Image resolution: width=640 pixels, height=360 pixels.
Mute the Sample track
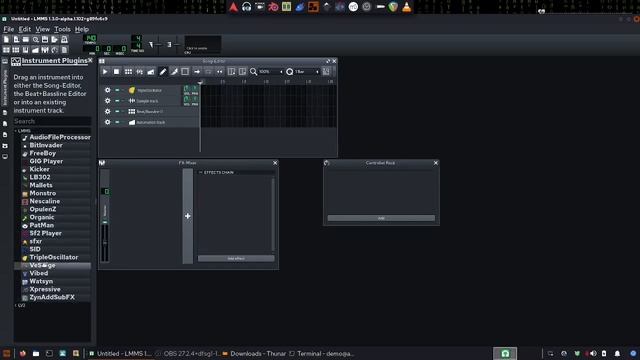pos(117,101)
